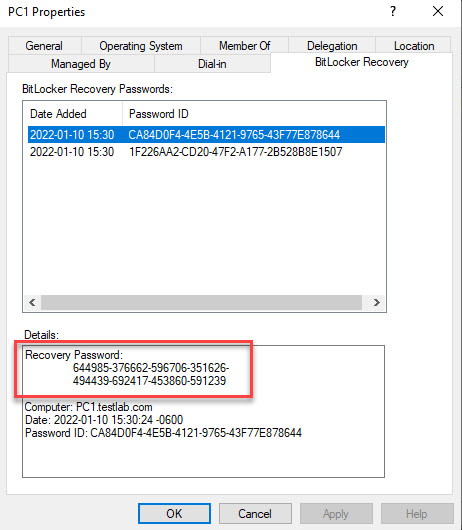The height and width of the screenshot is (530, 462).
Task: Open the Location tab
Action: pos(414,46)
